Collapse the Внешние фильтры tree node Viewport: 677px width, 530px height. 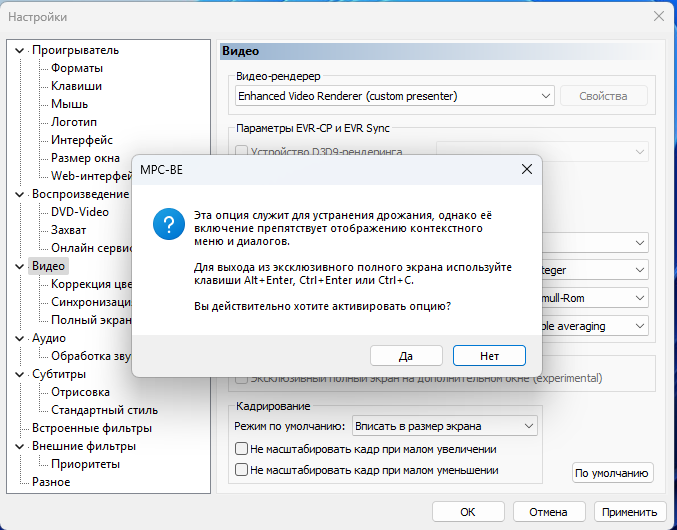click(x=19, y=446)
